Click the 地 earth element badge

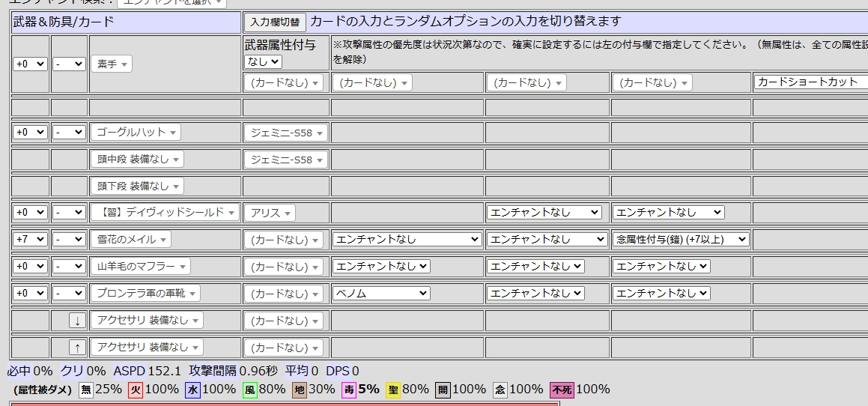[x=300, y=390]
